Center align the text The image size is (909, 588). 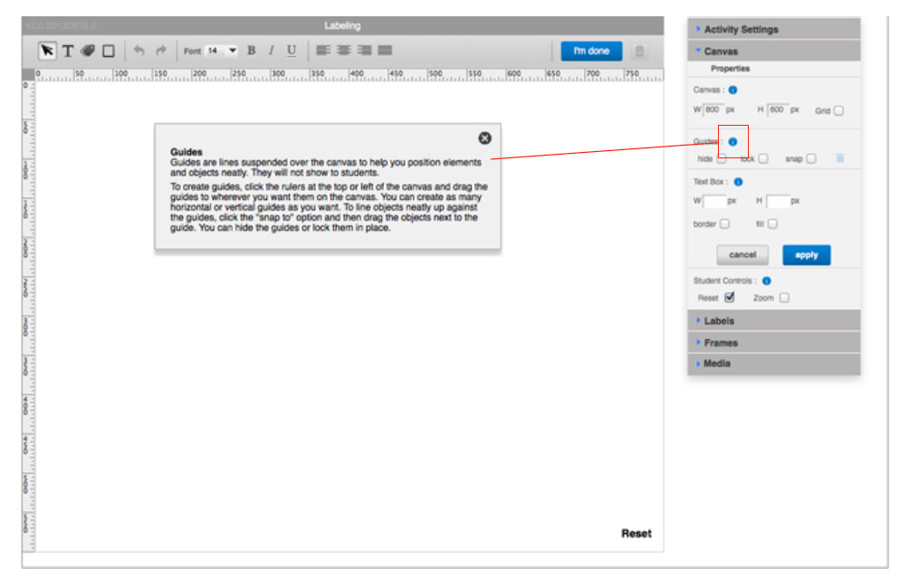pyautogui.click(x=343, y=52)
